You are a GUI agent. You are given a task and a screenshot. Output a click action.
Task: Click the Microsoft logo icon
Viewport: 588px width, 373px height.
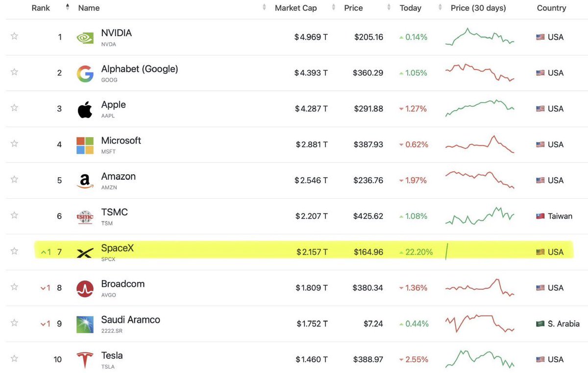pos(85,145)
